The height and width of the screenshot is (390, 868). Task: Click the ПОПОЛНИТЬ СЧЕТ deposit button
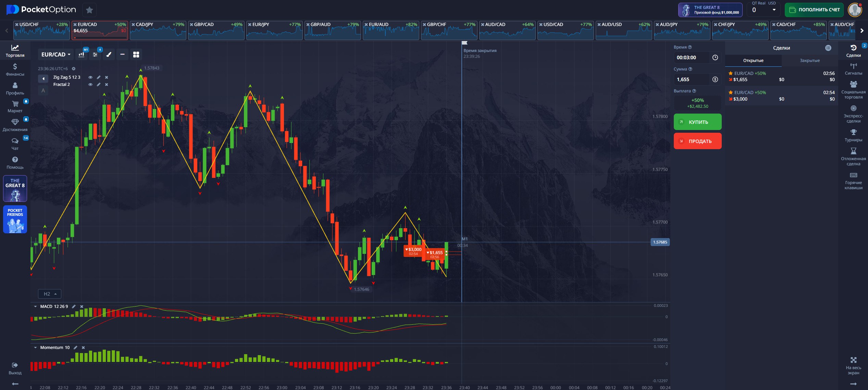(814, 10)
